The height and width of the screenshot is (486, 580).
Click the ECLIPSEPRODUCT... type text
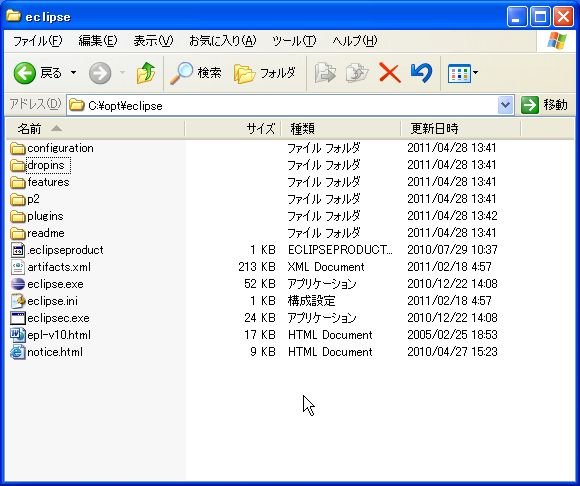[x=340, y=250]
